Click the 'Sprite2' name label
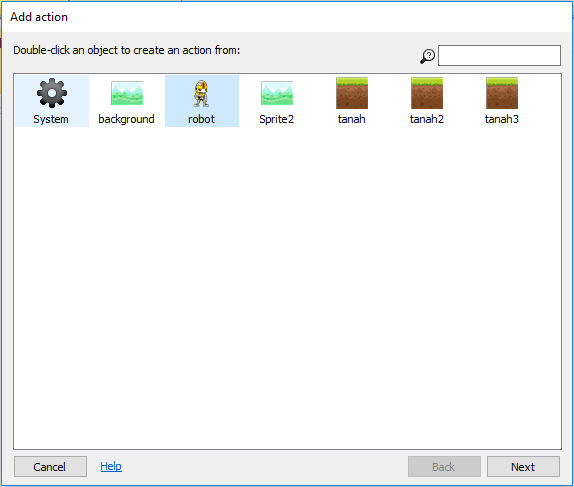The image size is (574, 487). (x=276, y=119)
